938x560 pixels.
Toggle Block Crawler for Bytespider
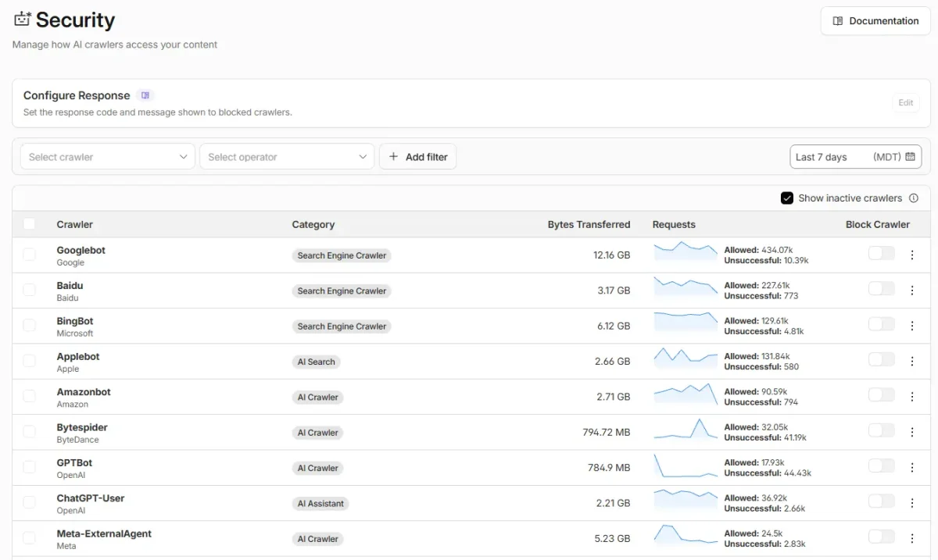(881, 430)
